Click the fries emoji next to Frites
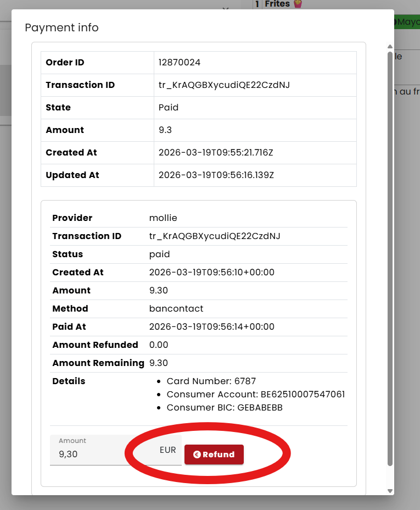Viewport: 420px width, 510px height. [x=298, y=4]
